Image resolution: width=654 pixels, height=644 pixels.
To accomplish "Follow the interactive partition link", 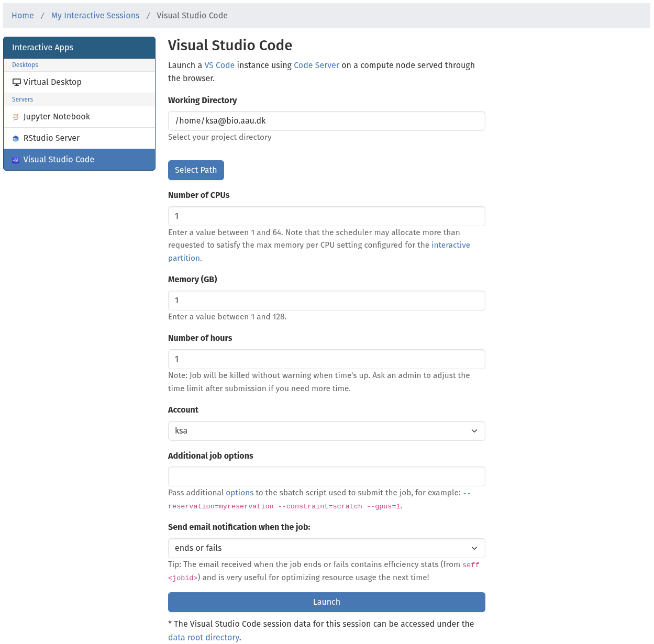I will click(450, 245).
